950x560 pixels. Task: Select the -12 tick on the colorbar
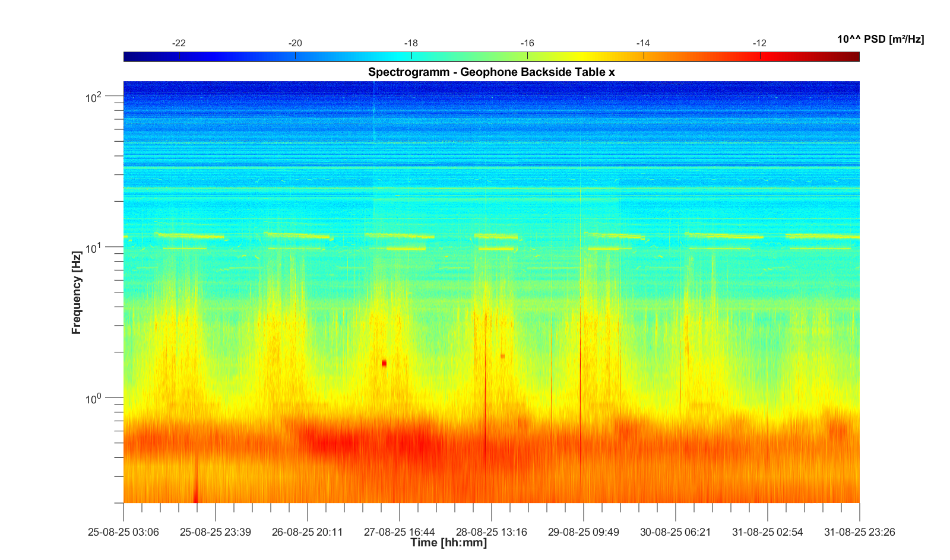[x=759, y=43]
